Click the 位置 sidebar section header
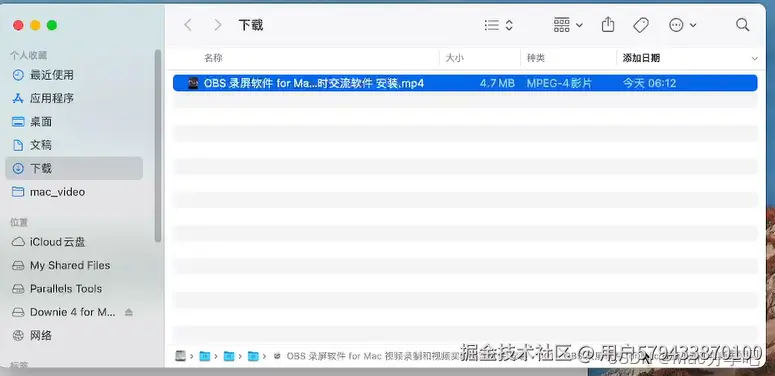Image resolution: width=775 pixels, height=376 pixels. point(19,222)
